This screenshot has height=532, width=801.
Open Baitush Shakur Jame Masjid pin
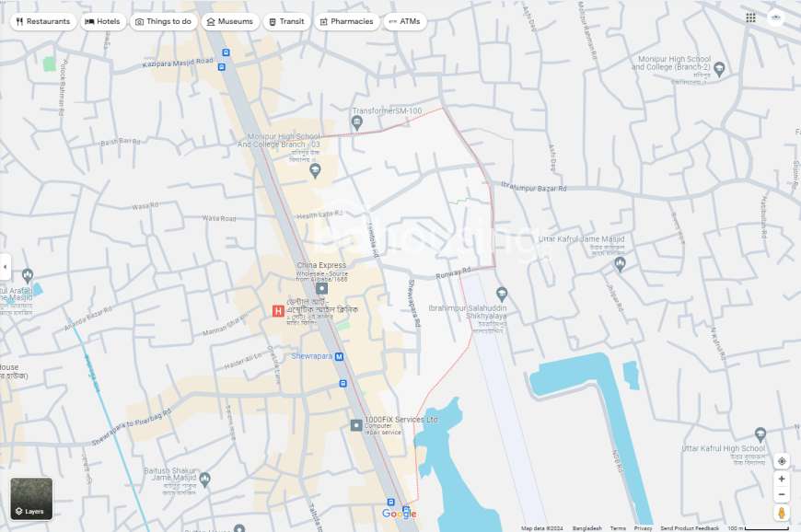204,480
